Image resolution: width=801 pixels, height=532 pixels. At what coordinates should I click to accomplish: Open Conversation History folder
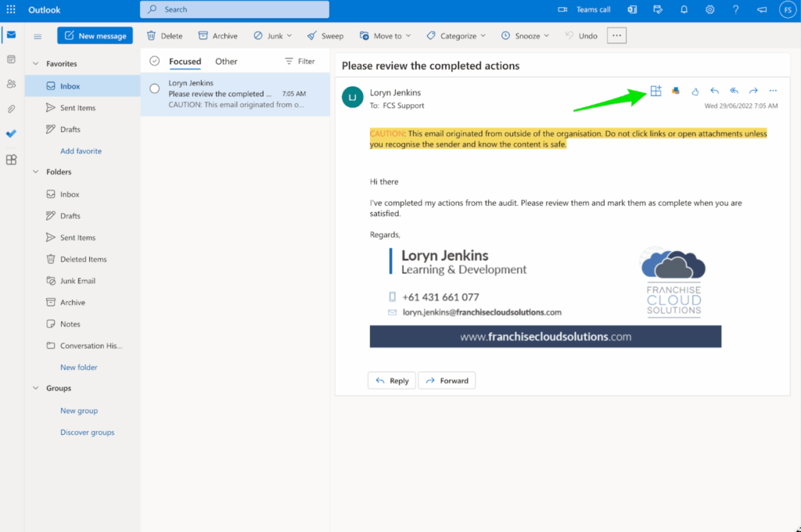83,346
